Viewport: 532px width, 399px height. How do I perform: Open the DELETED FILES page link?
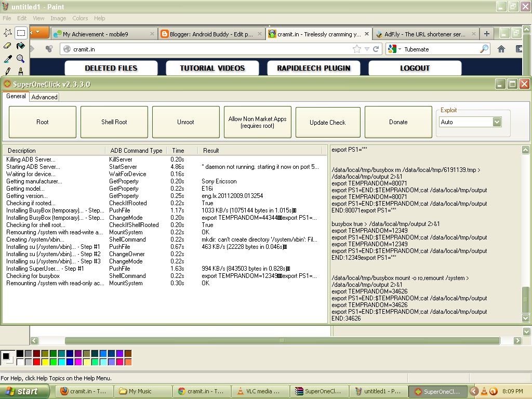pos(111,68)
